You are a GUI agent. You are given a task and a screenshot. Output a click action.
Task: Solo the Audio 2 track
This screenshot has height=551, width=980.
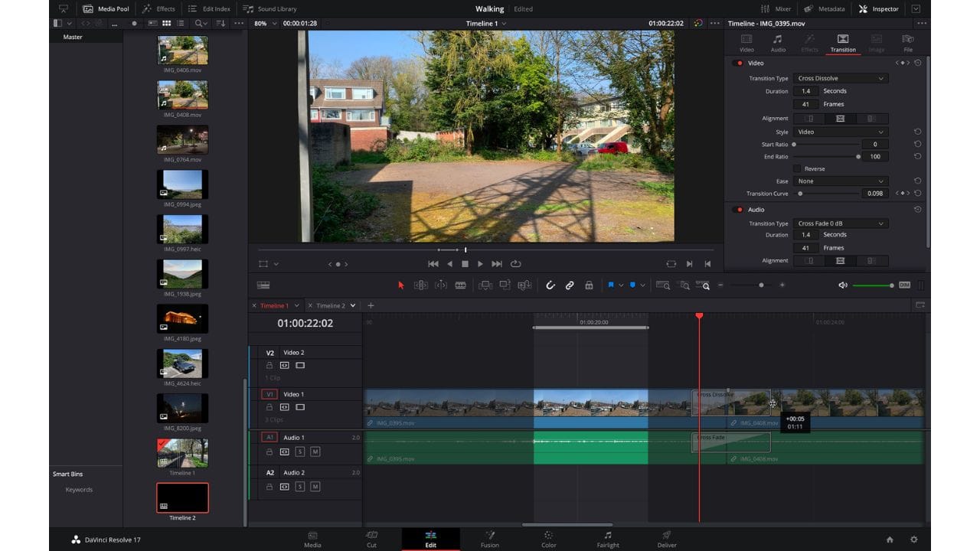point(300,487)
